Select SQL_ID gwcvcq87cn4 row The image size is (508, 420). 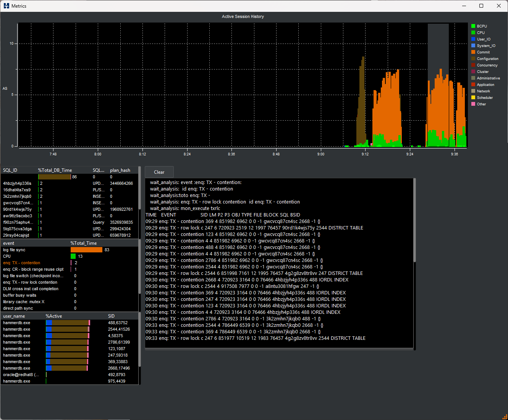(x=70, y=203)
